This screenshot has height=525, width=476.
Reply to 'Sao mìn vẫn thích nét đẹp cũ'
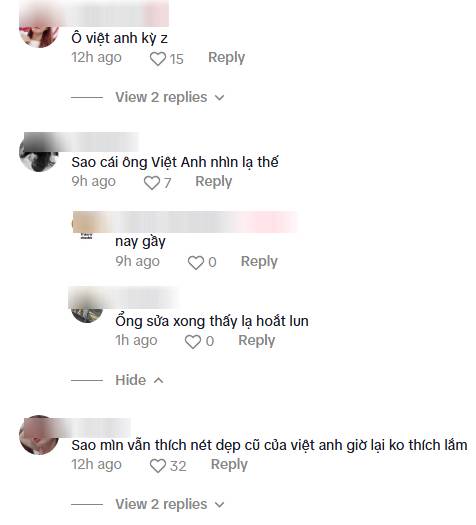click(x=229, y=465)
